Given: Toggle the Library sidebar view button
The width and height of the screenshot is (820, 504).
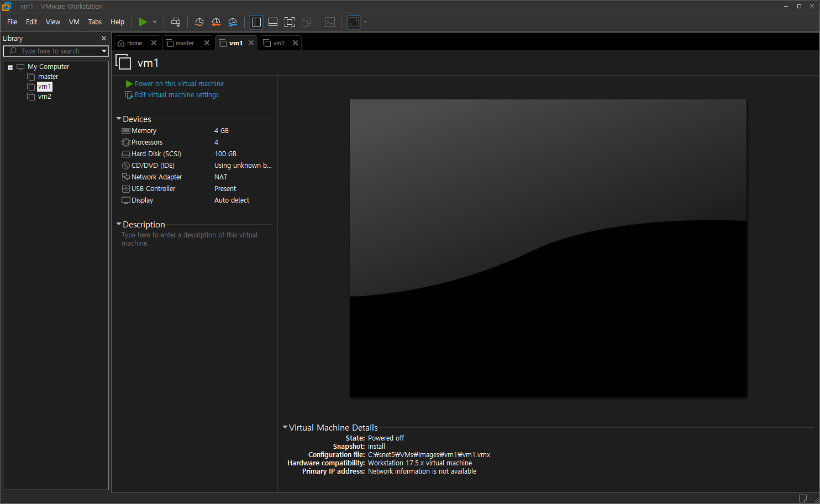Looking at the screenshot, I should pyautogui.click(x=256, y=22).
